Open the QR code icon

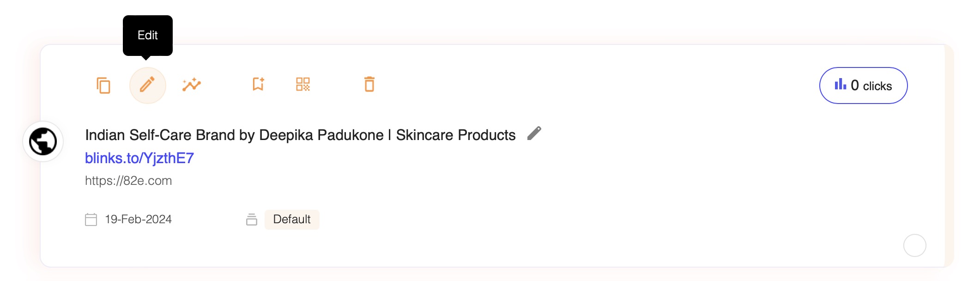click(303, 84)
